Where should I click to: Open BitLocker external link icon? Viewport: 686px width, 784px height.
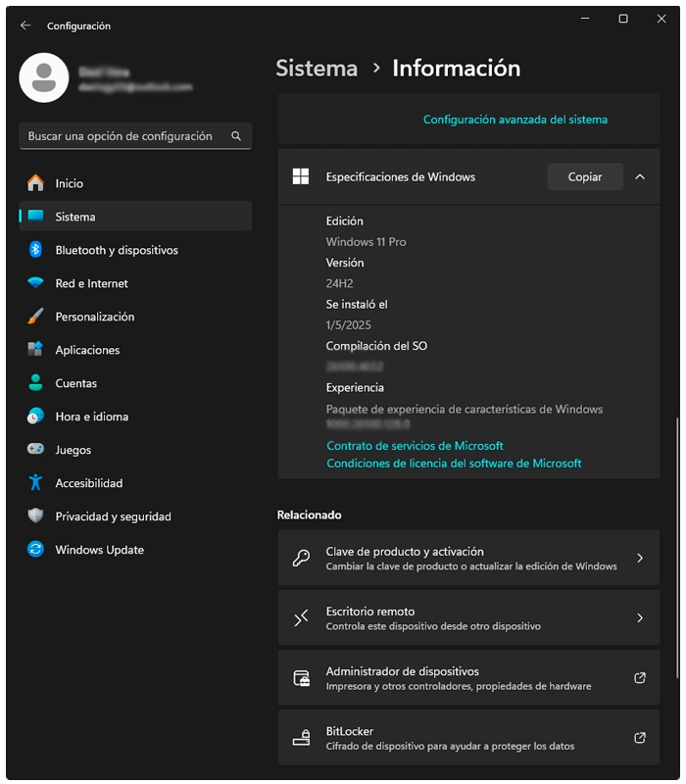tap(640, 738)
